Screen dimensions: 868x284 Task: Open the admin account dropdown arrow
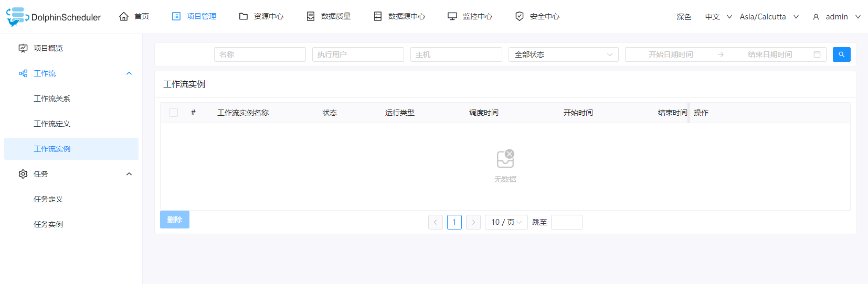point(858,17)
